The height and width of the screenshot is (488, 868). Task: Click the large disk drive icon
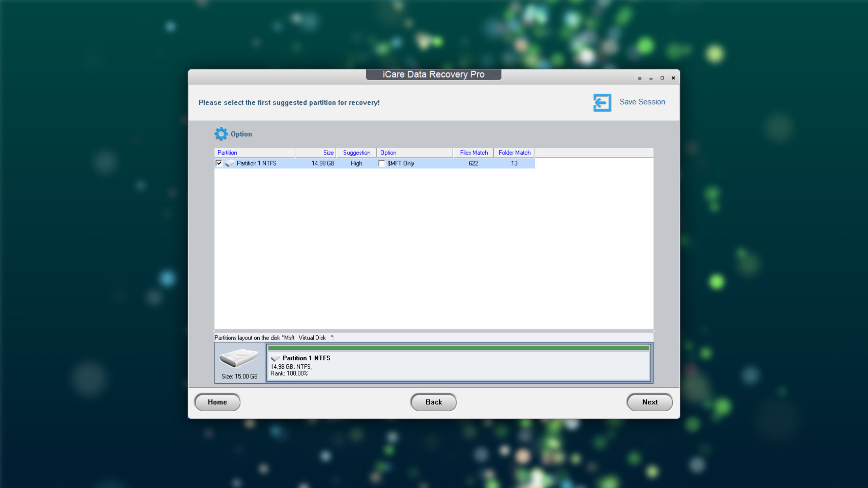pos(239,358)
